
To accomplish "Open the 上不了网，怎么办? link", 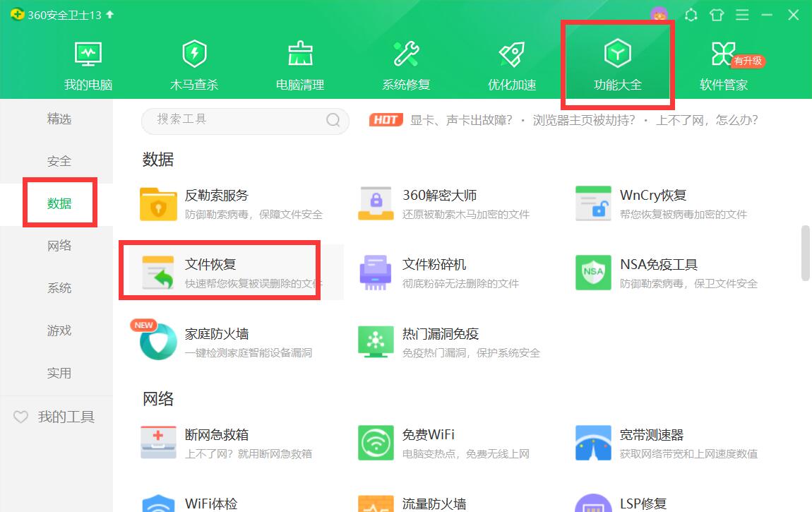I will pos(707,121).
